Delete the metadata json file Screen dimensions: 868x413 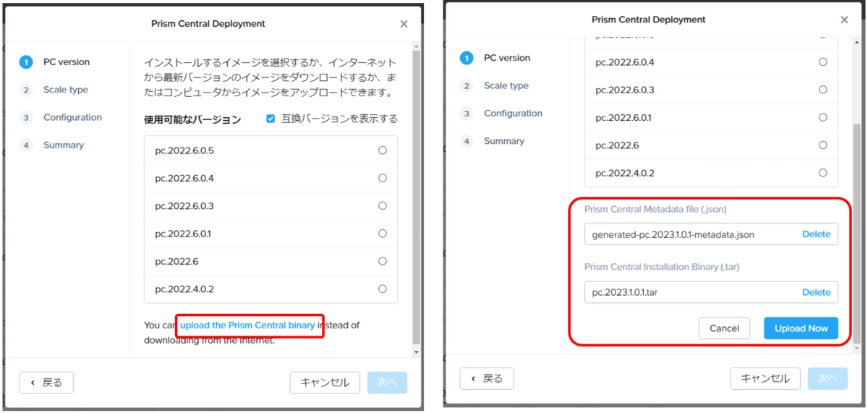coord(816,234)
